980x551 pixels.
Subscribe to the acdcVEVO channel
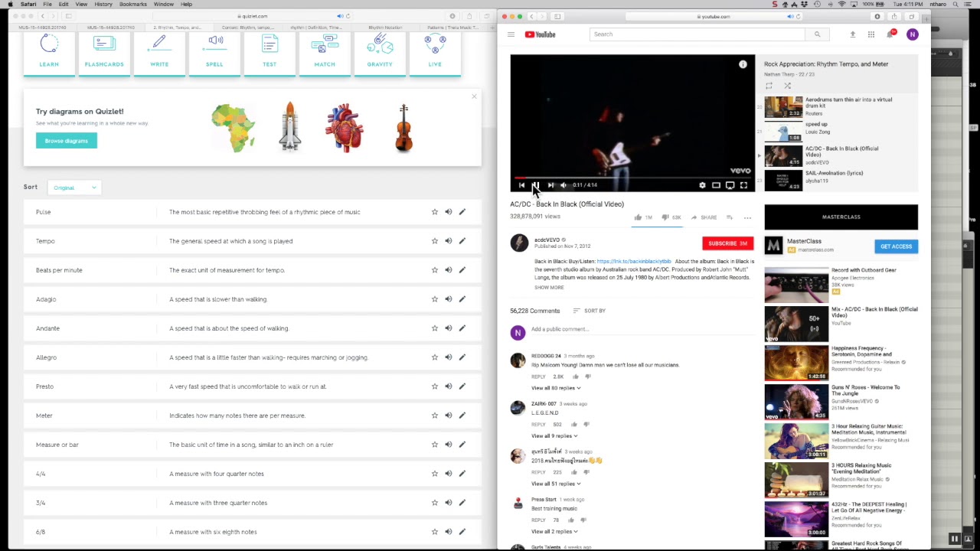727,243
